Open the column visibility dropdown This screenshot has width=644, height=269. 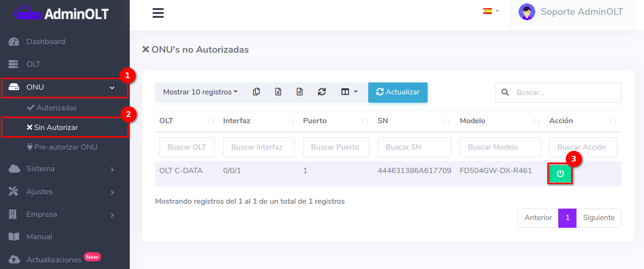(349, 92)
